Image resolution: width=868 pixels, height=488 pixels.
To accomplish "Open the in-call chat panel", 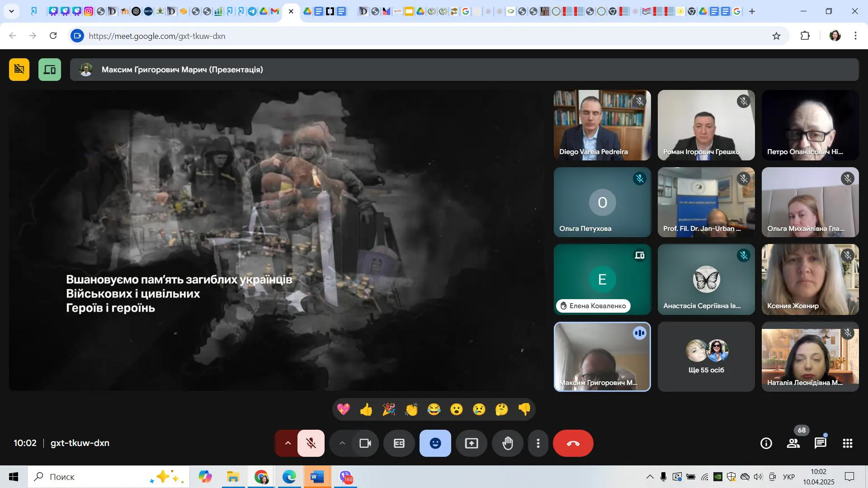I will point(821,443).
